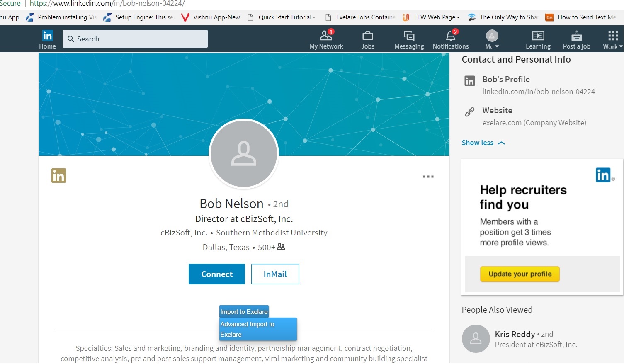Open the Work apps grid menu
The width and height of the screenshot is (624, 364).
[613, 39]
